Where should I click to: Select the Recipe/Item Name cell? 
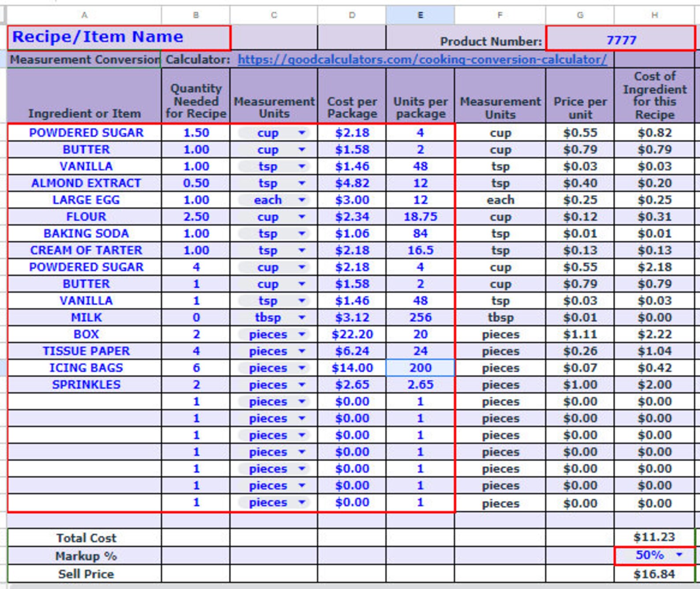tap(119, 37)
